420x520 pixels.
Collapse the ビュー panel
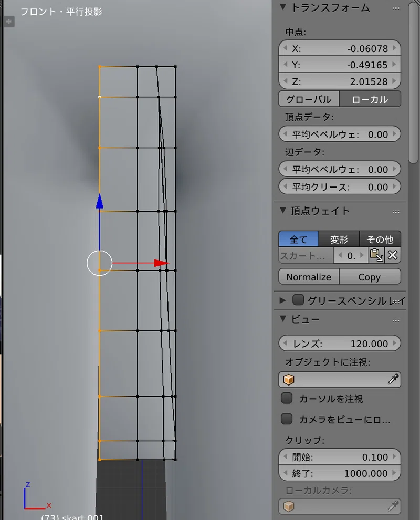point(283,319)
